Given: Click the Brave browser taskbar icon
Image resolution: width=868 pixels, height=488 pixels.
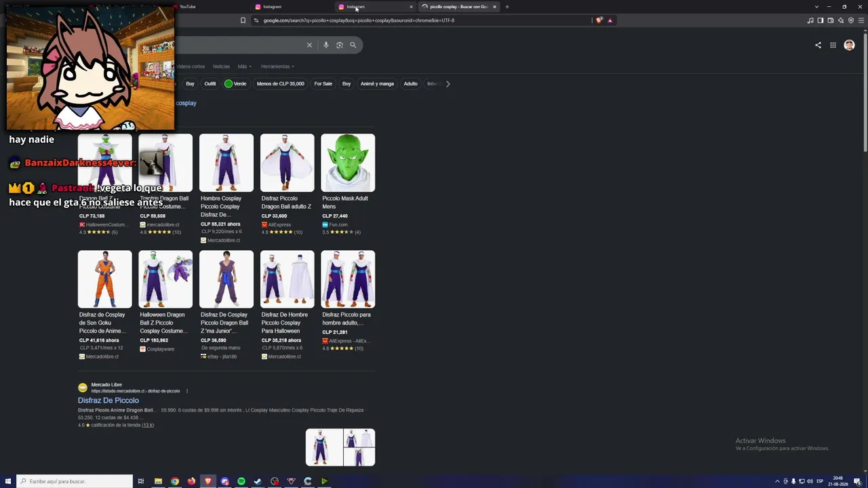Looking at the screenshot, I should point(208,481).
